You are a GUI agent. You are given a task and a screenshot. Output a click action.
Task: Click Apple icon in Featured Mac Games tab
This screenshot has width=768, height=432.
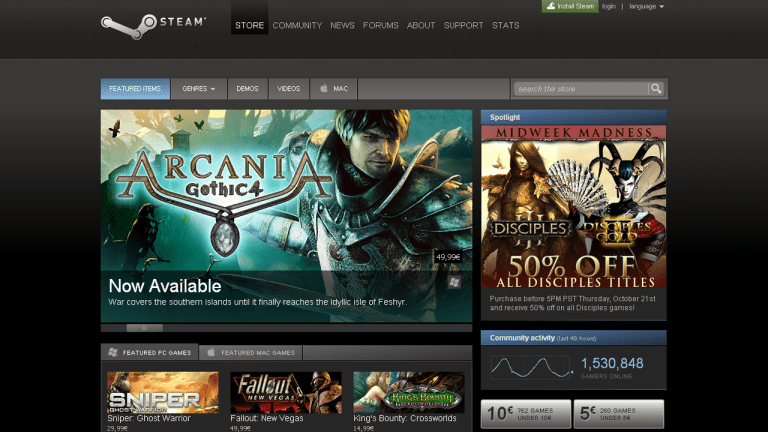coord(211,352)
